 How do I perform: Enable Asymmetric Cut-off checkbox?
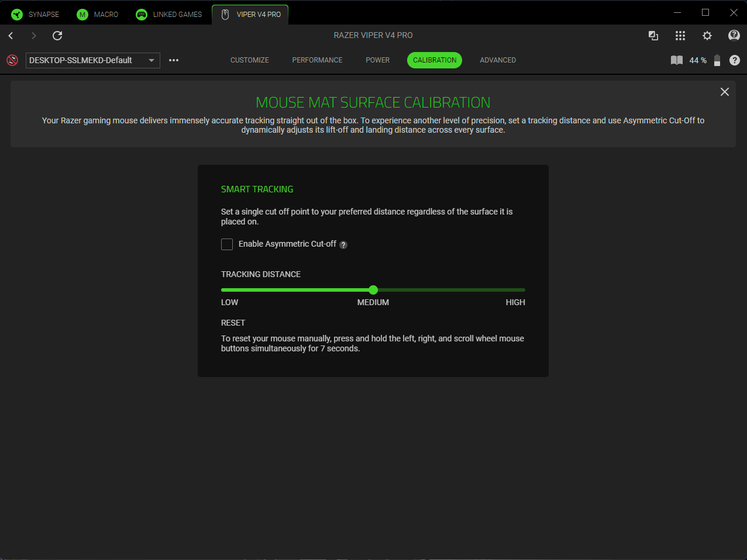coord(227,244)
